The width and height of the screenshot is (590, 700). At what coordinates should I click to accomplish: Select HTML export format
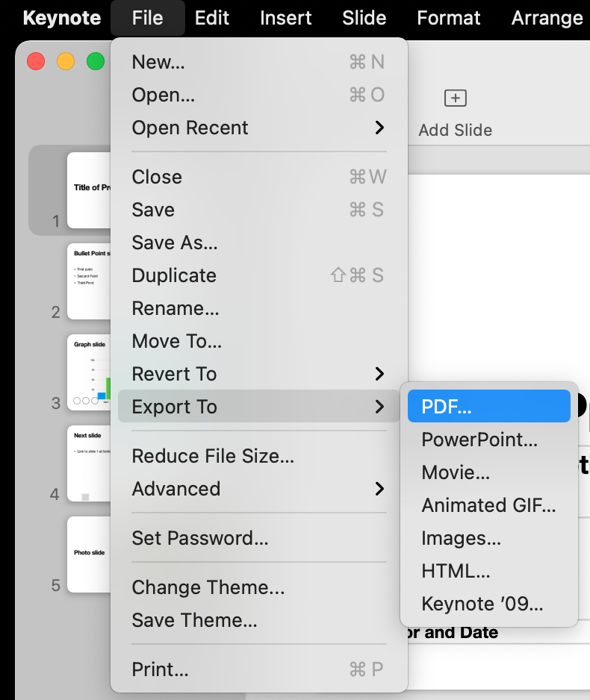(x=456, y=571)
